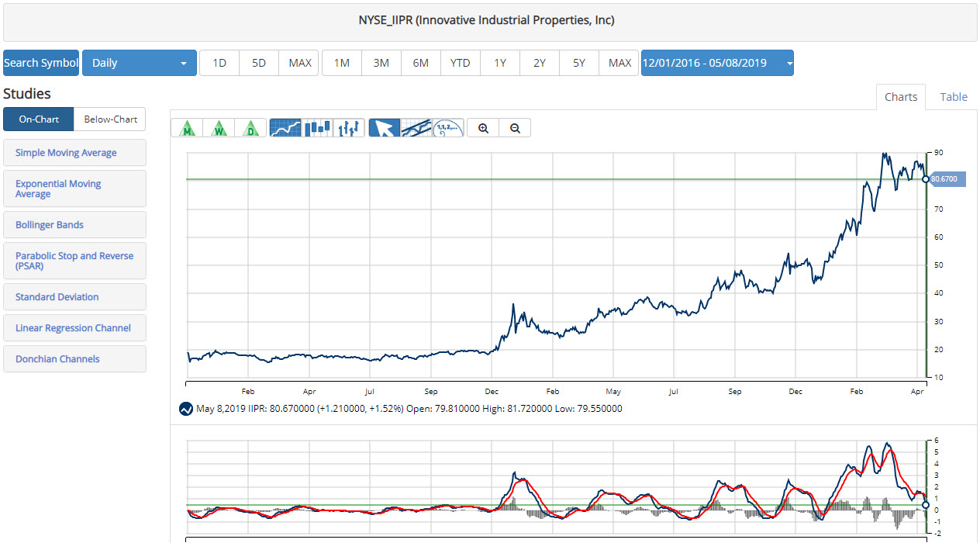The height and width of the screenshot is (543, 980).
Task: Switch to line chart type
Action: click(x=285, y=128)
